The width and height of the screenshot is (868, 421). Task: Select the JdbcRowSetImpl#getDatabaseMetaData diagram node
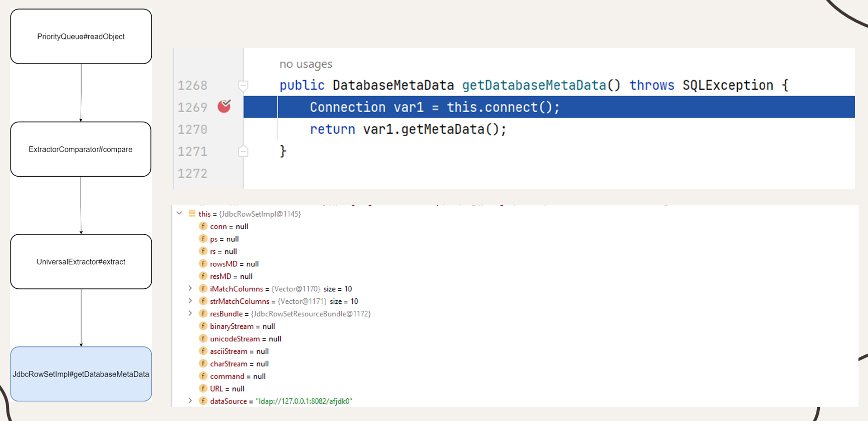[x=81, y=374]
